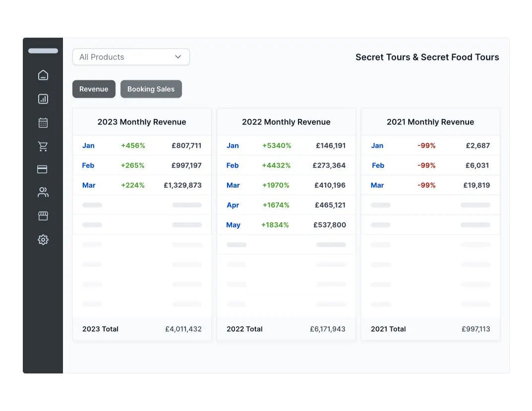Click the -99% value in 2021 Jan row
The image size is (532, 411).
426,146
